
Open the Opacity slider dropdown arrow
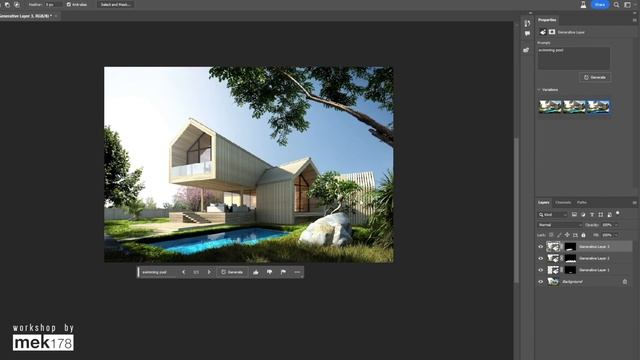click(616, 225)
